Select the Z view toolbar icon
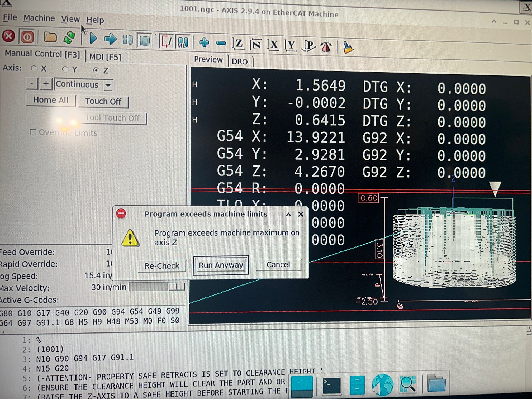 tap(238, 44)
